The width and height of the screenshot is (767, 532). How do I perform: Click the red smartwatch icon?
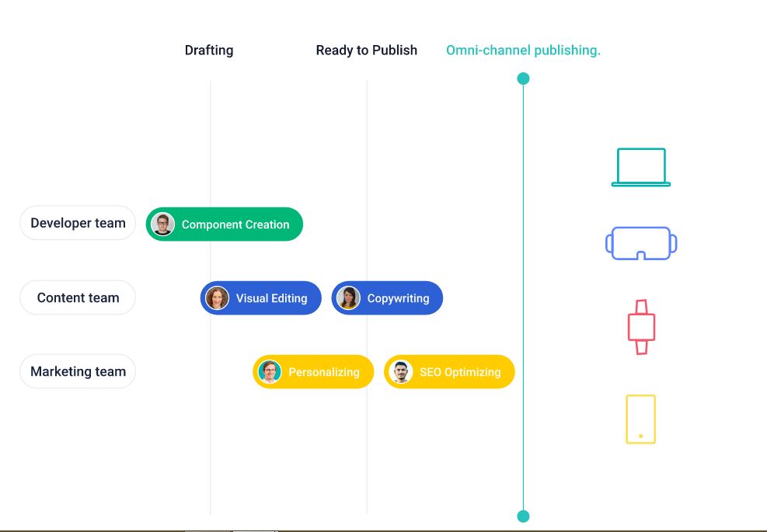point(640,326)
